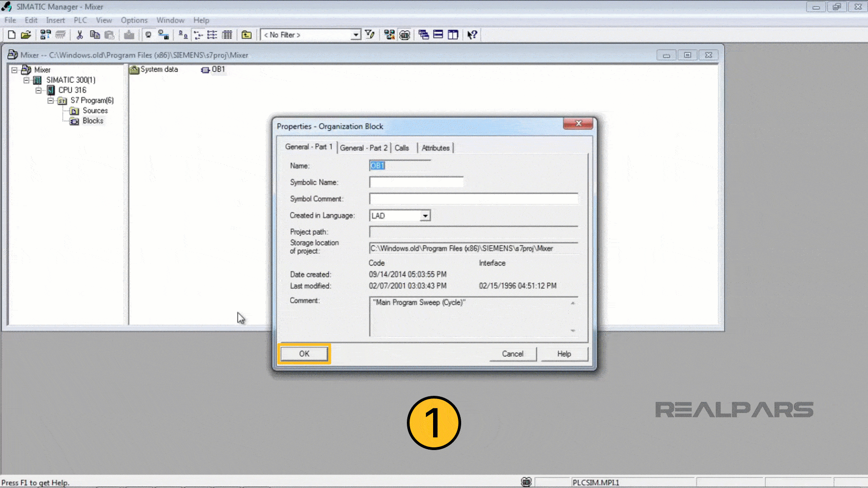
Task: Click the Download to PLC icon
Action: [x=129, y=35]
